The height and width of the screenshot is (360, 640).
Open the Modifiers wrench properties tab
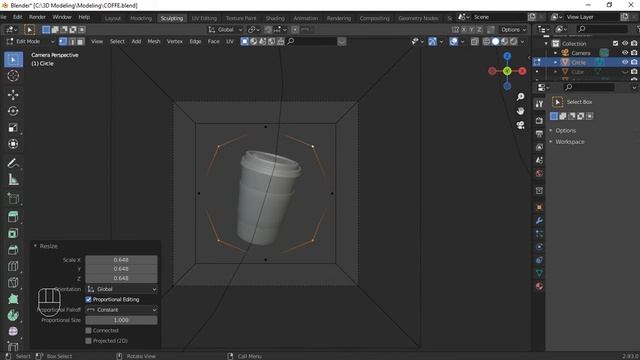point(539,220)
